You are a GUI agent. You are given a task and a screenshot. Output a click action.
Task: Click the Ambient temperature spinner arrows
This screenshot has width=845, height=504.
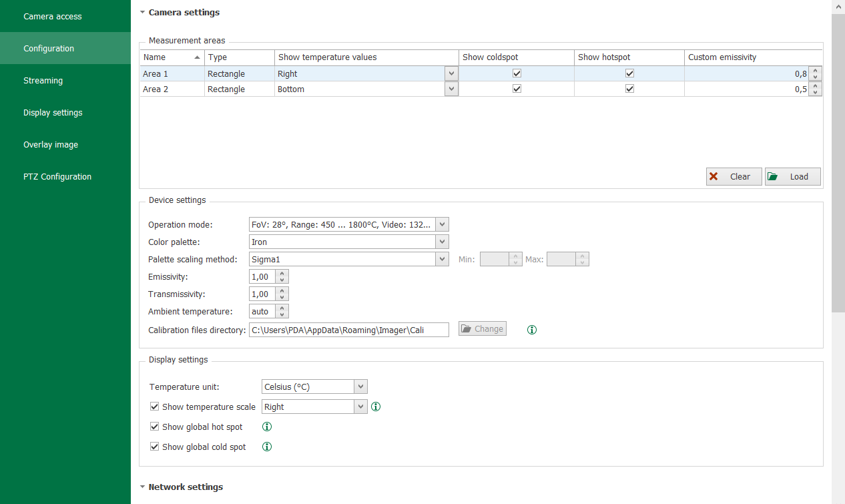[x=282, y=311]
